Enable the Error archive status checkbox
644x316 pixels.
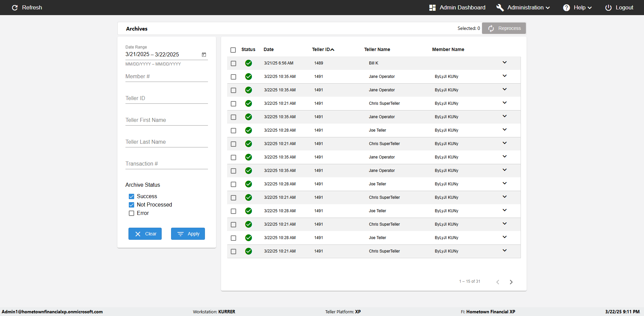pos(131,213)
